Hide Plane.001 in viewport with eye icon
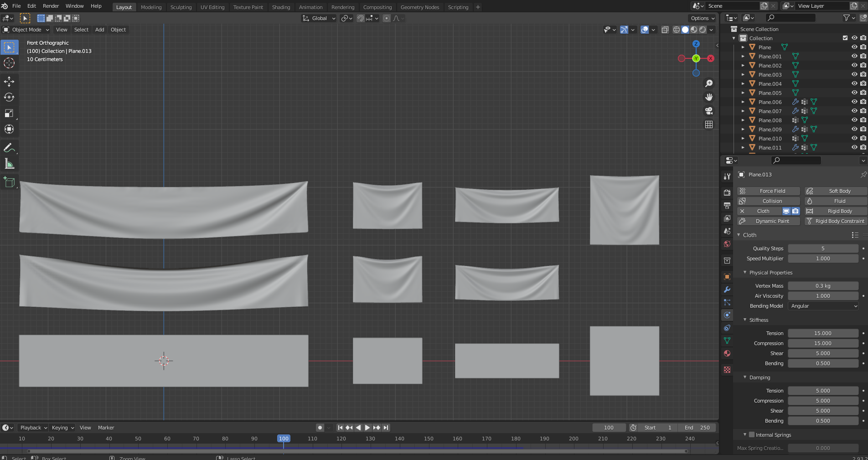This screenshot has height=460, width=868. pyautogui.click(x=855, y=56)
